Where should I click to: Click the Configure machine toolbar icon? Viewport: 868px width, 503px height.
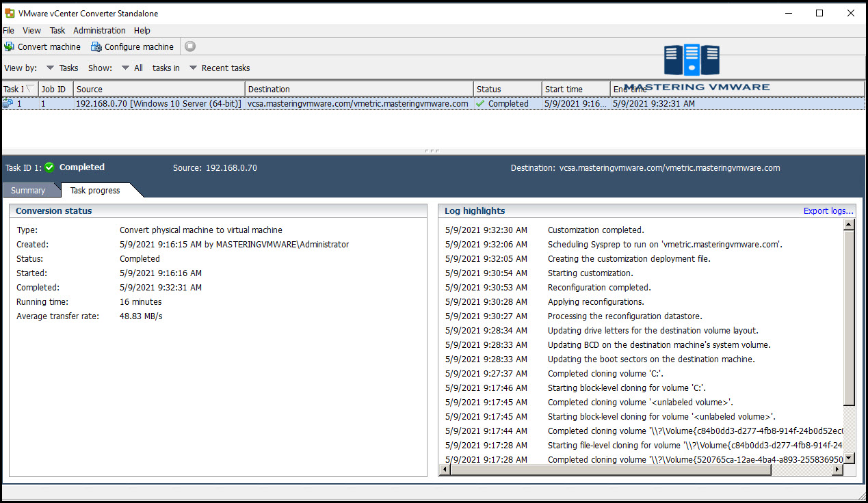click(x=96, y=46)
